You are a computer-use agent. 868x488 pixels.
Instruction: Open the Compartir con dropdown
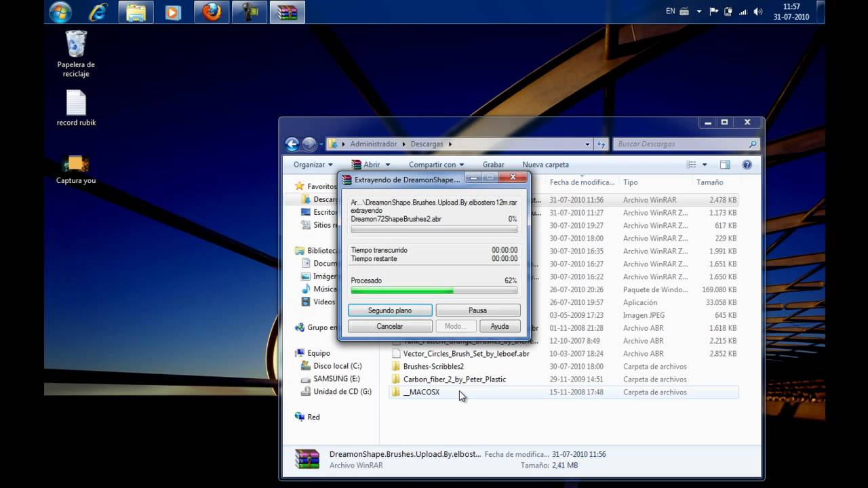pos(436,165)
